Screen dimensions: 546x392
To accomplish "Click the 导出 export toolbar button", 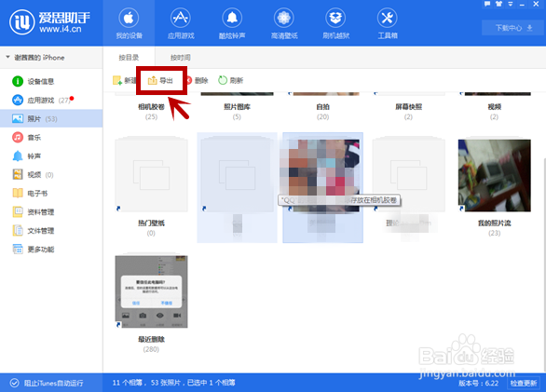I will (x=161, y=80).
